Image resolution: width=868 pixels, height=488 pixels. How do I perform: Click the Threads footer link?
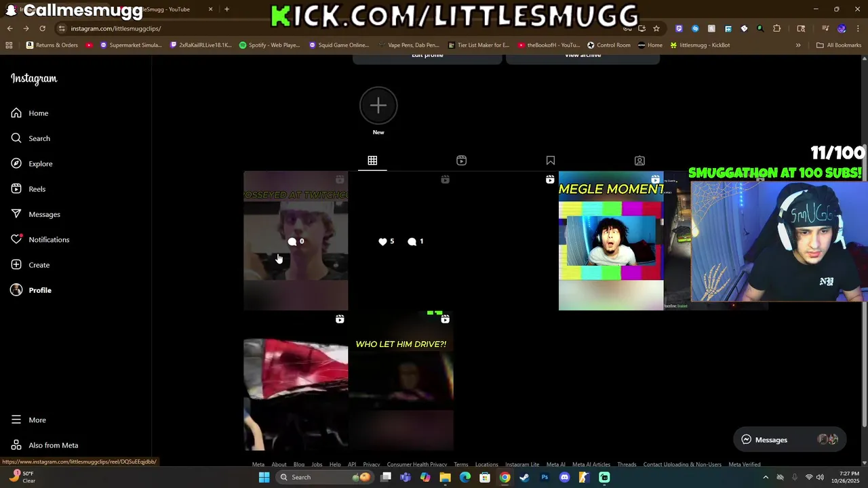click(x=627, y=465)
